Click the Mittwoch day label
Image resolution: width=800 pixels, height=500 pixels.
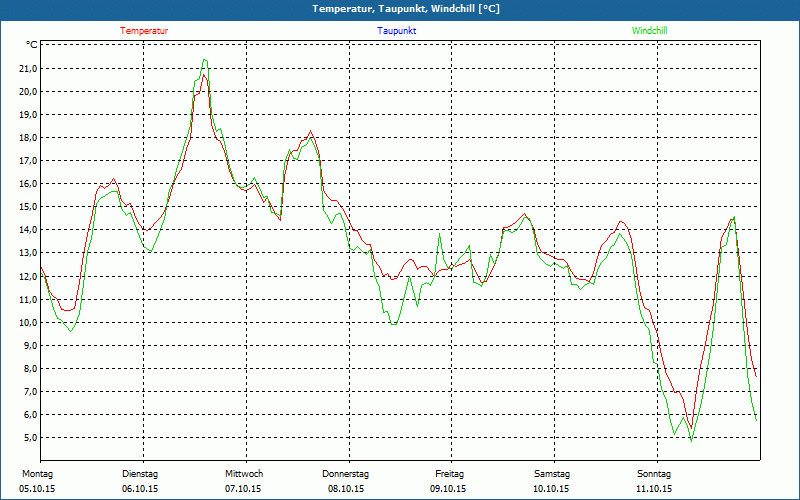[x=244, y=474]
